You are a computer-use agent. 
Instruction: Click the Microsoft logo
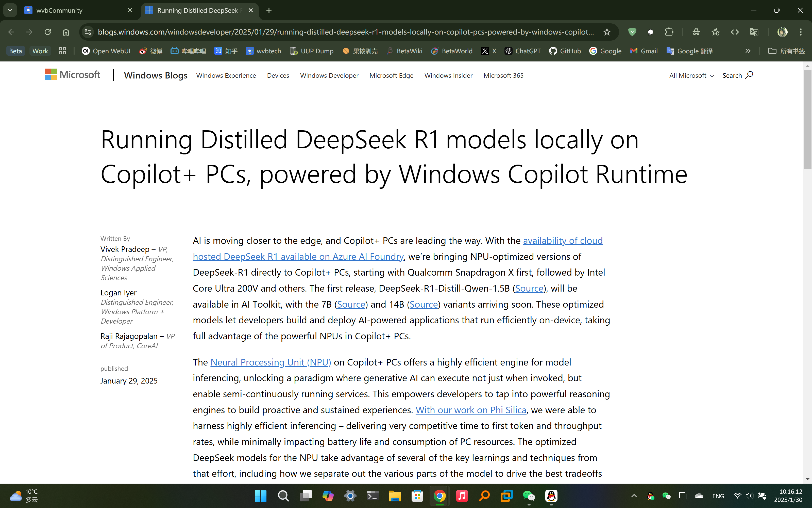click(x=73, y=75)
